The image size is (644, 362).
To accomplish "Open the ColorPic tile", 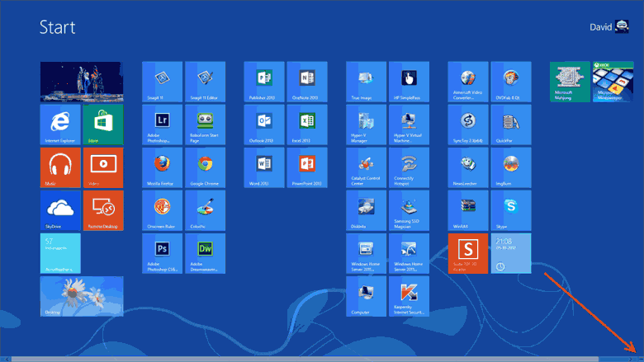I will tap(205, 210).
